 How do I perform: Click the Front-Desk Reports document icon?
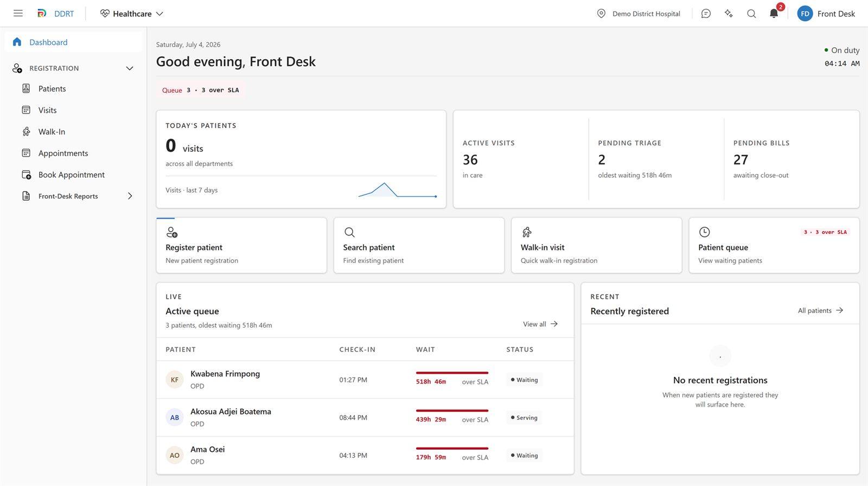point(26,196)
